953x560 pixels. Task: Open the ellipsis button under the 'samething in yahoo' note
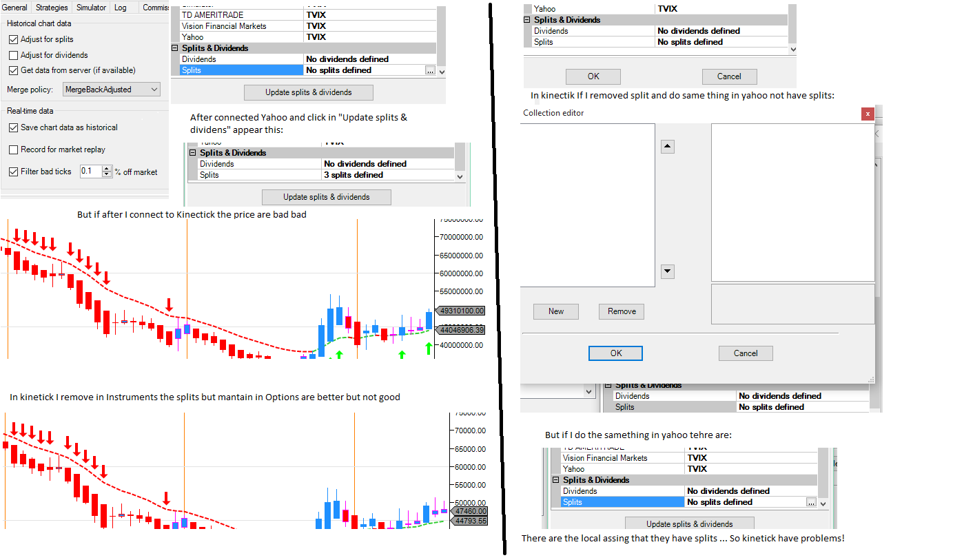click(x=811, y=503)
